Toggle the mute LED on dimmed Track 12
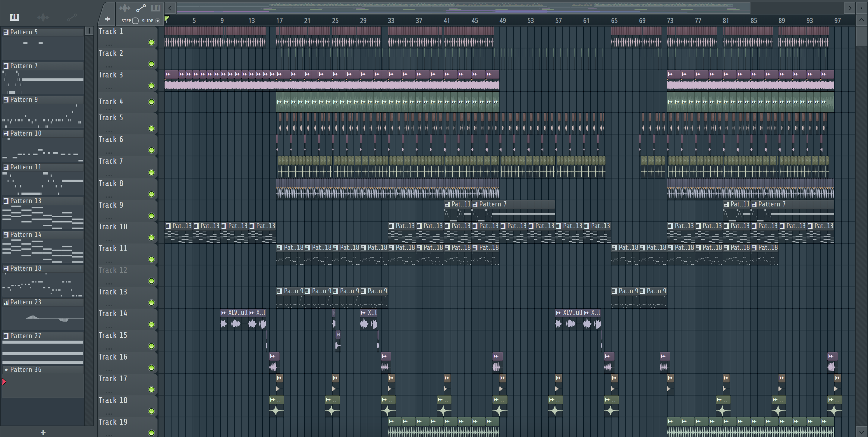The width and height of the screenshot is (868, 437). point(151,281)
